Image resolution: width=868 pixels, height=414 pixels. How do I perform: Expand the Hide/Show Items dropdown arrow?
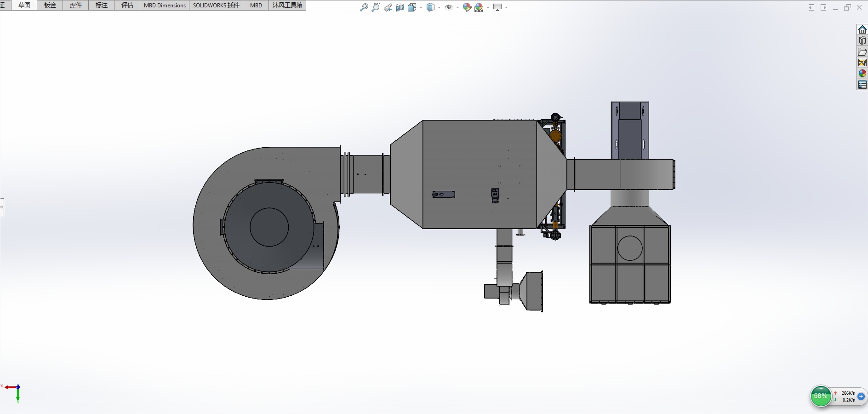tap(457, 7)
